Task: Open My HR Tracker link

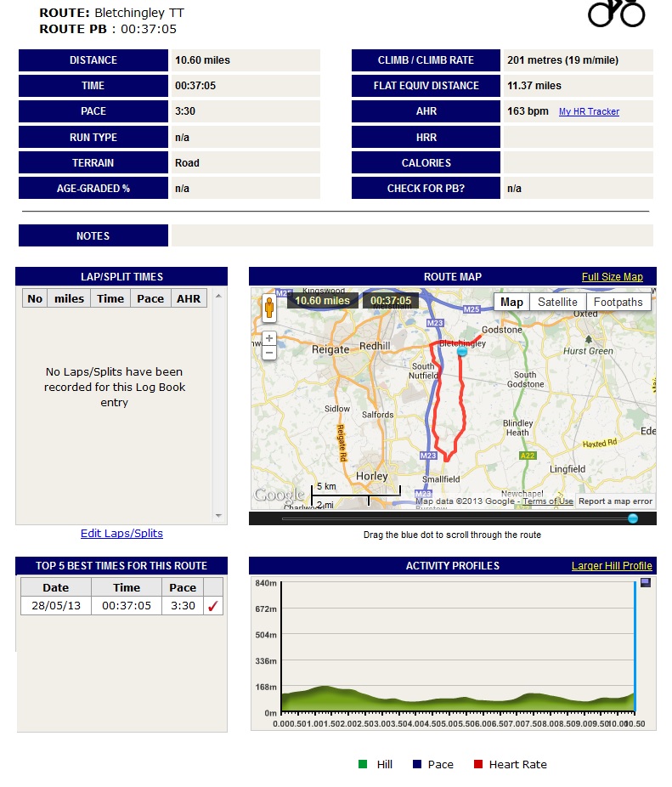Action: click(589, 112)
